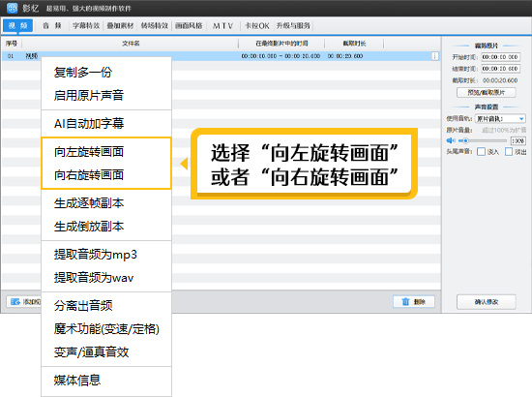Choose 向右旋转画面 from context menu

[89, 174]
